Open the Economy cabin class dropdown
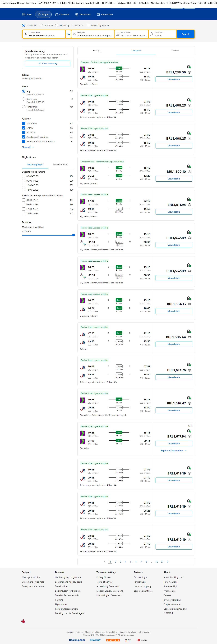This screenshot has width=217, height=644. pyautogui.click(x=78, y=26)
